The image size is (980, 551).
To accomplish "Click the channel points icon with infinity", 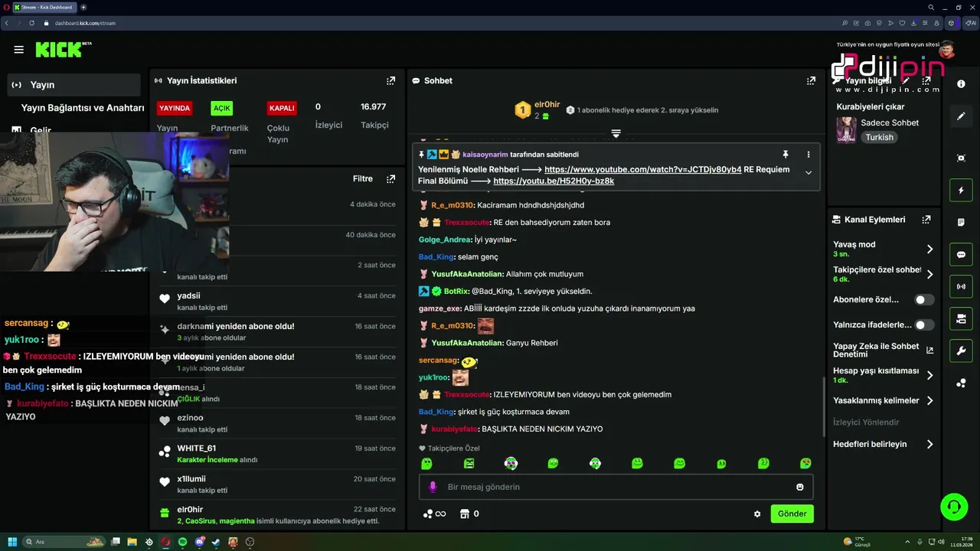I will [x=434, y=514].
